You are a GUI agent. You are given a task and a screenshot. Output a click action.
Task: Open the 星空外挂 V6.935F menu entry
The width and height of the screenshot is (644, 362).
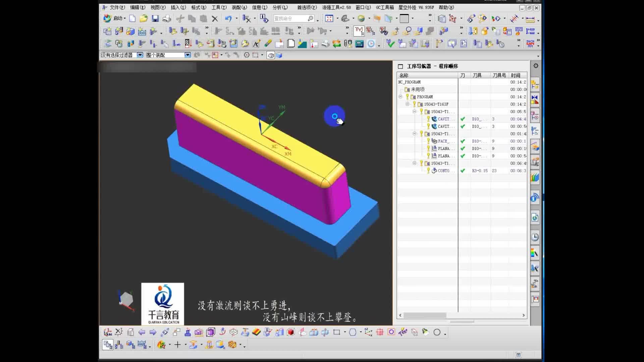click(416, 7)
